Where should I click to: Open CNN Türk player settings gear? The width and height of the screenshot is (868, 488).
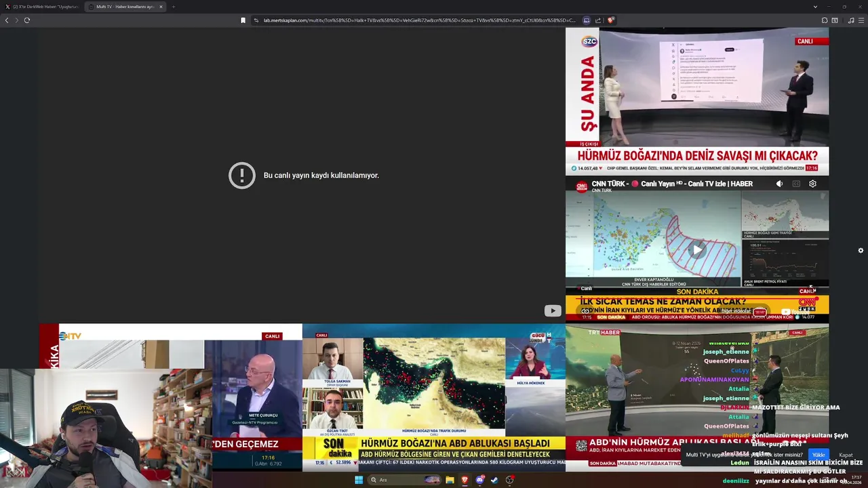click(812, 184)
